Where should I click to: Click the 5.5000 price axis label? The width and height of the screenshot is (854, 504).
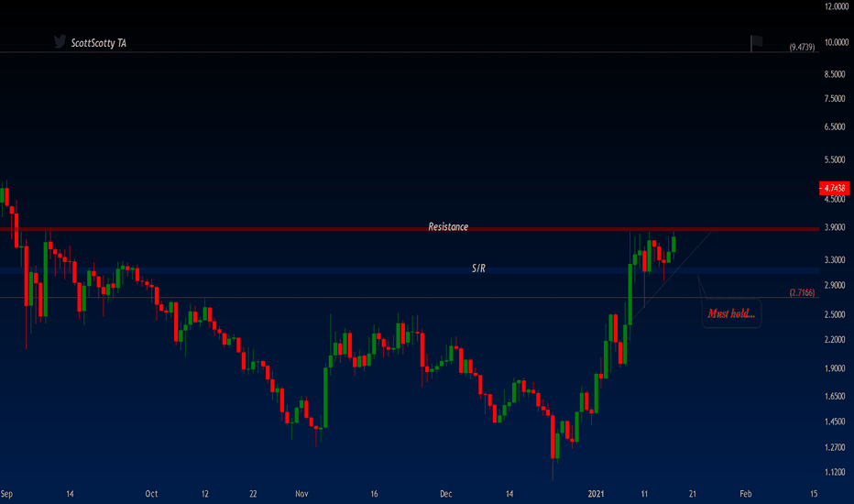pos(835,159)
